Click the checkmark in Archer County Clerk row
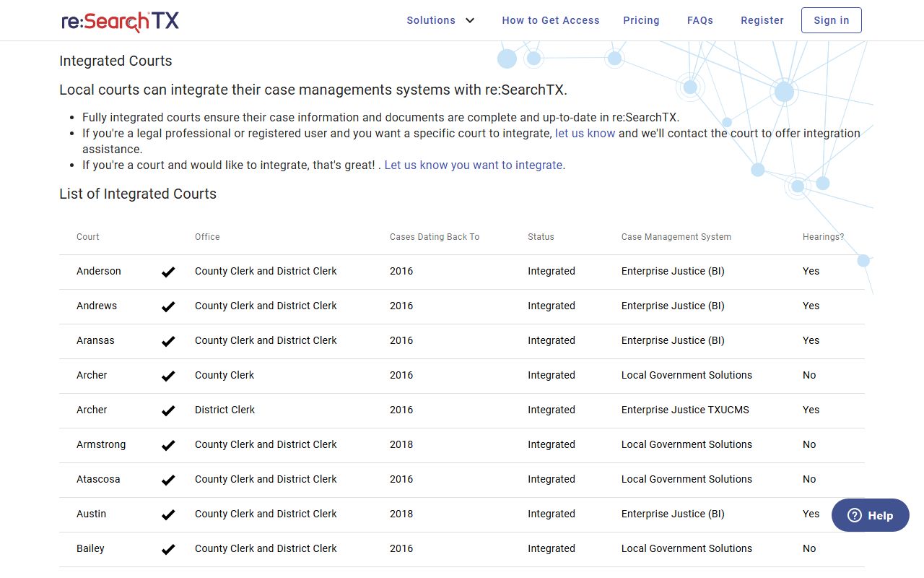 point(168,376)
